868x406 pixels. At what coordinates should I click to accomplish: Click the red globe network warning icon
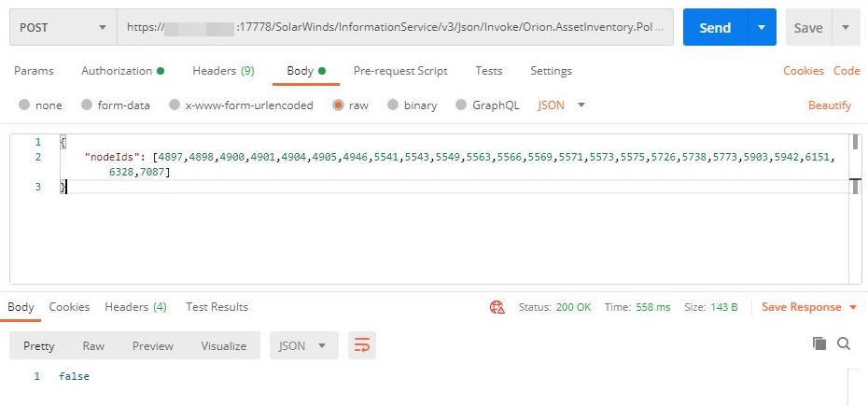click(x=497, y=307)
